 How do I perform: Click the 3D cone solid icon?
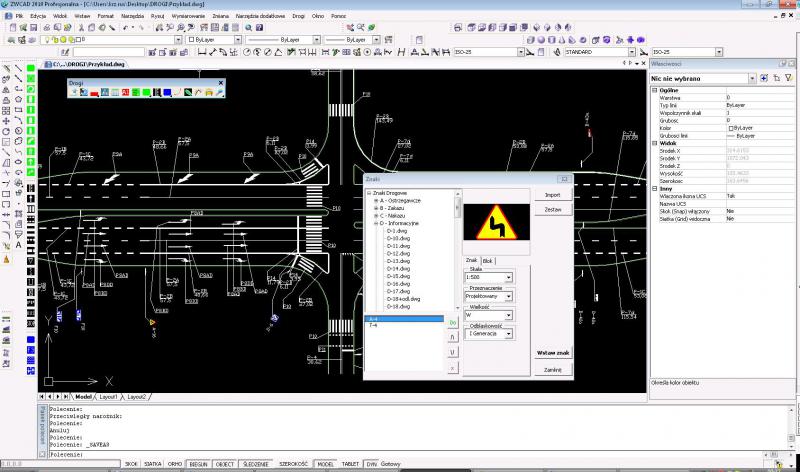562,40
